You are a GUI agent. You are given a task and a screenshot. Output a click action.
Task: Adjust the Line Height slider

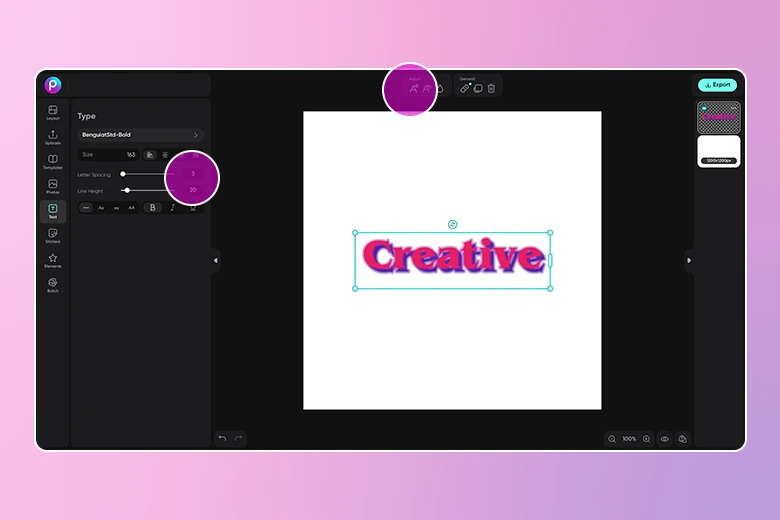pos(147,191)
